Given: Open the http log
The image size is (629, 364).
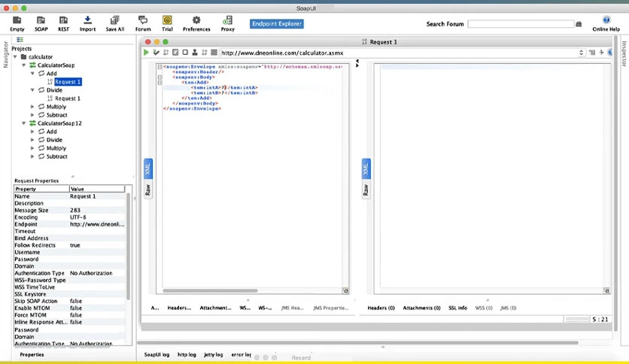Looking at the screenshot, I should click(x=187, y=355).
